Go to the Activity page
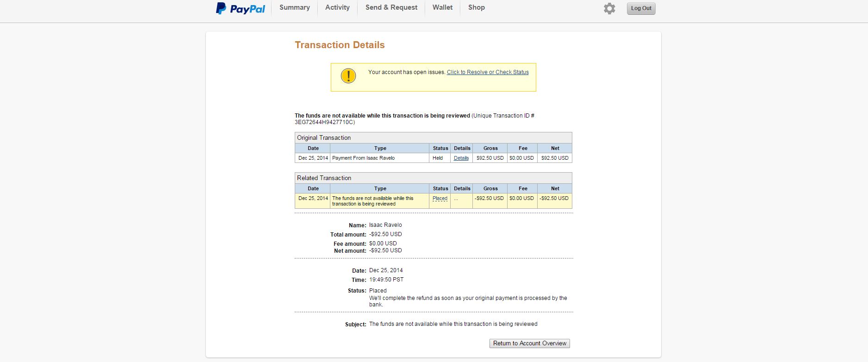Image resolution: width=868 pixels, height=362 pixels. point(337,8)
